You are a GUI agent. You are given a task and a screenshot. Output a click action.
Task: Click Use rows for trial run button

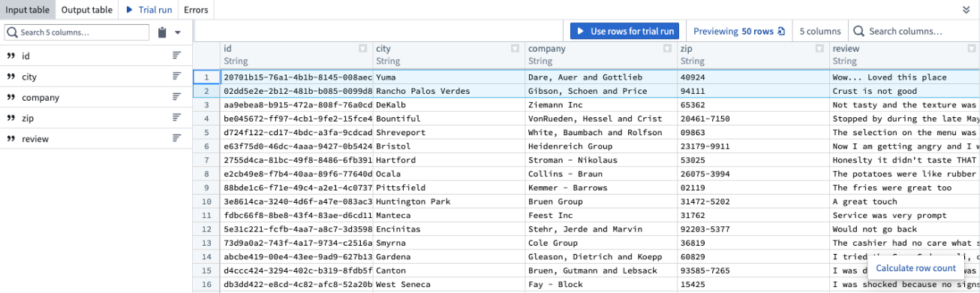tap(625, 32)
